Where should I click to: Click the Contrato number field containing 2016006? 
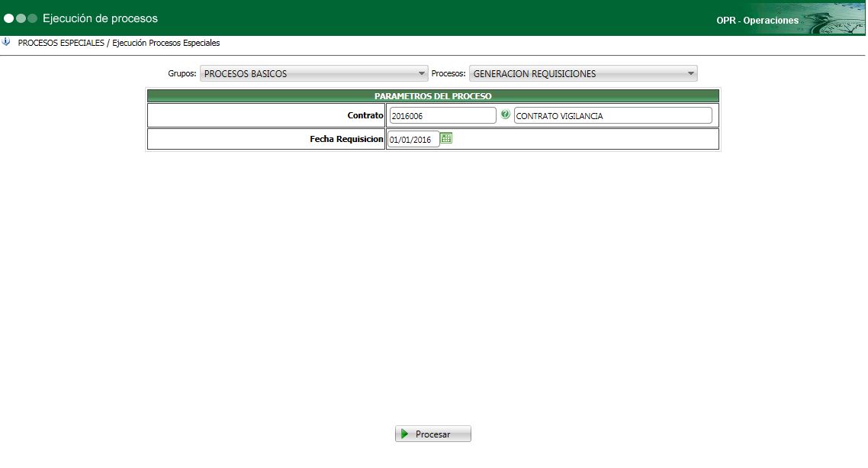click(x=443, y=116)
